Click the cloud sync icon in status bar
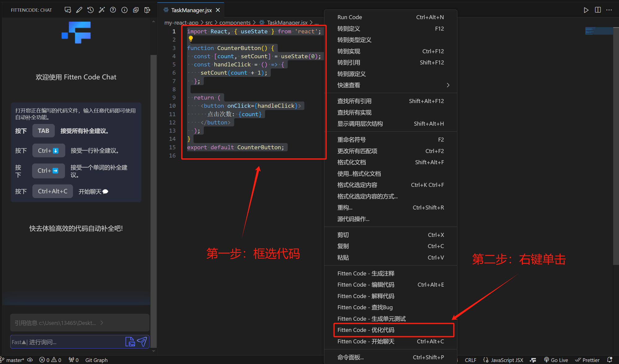619x364 pixels. click(30, 360)
